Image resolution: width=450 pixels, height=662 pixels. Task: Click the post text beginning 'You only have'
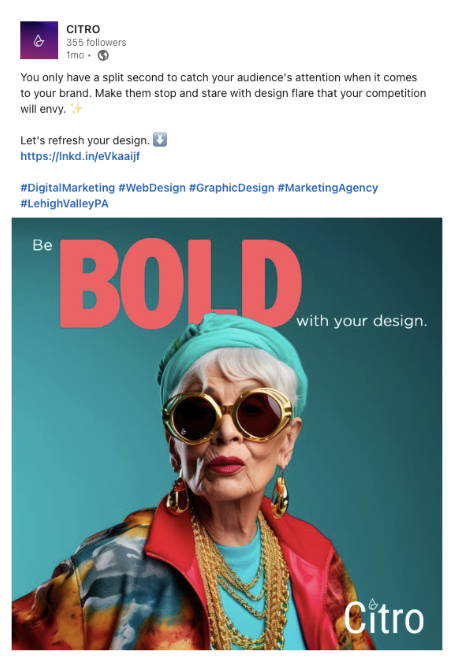[x=223, y=93]
